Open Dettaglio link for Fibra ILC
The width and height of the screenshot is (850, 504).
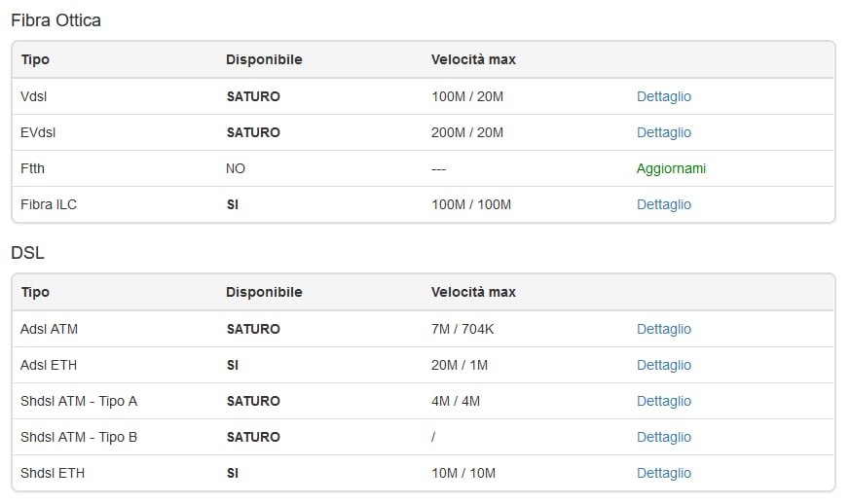[663, 204]
